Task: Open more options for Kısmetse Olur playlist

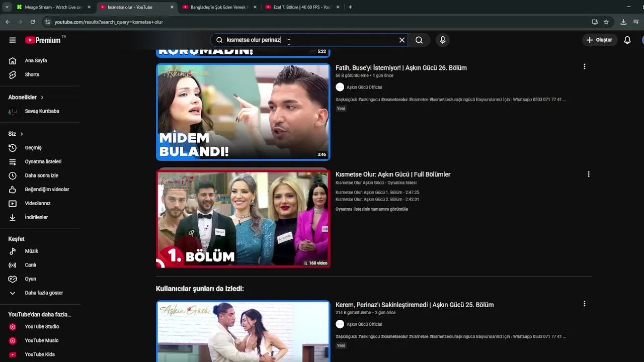Action: tap(588, 174)
